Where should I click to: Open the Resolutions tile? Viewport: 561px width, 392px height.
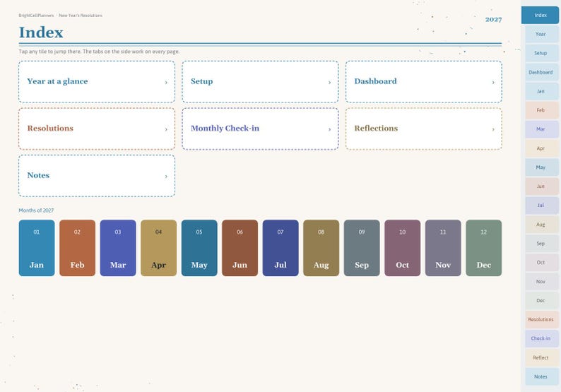coord(97,129)
